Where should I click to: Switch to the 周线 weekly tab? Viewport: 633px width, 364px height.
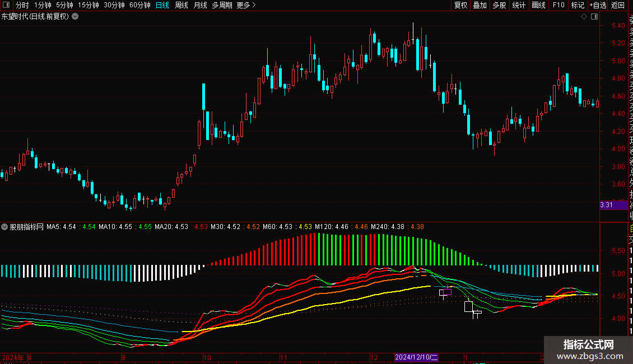point(181,5)
